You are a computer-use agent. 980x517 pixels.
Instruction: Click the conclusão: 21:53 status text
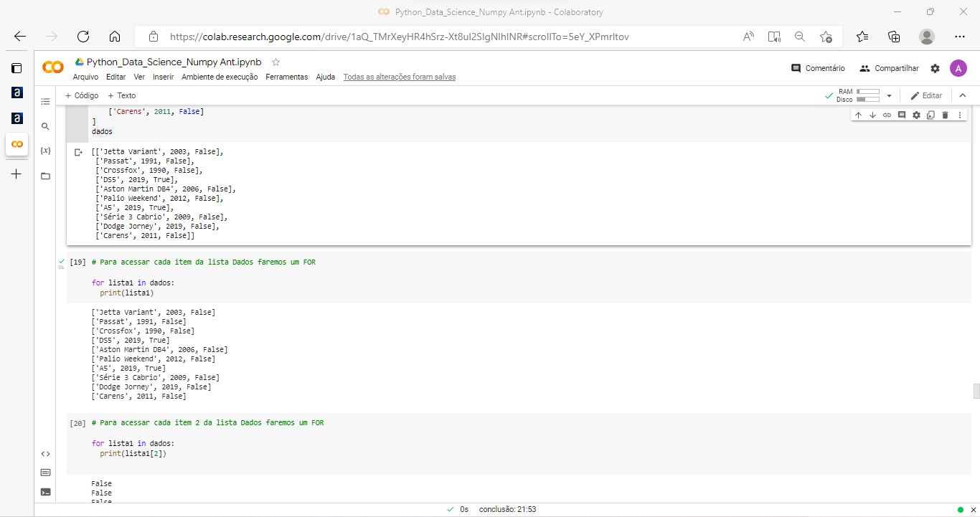point(507,509)
